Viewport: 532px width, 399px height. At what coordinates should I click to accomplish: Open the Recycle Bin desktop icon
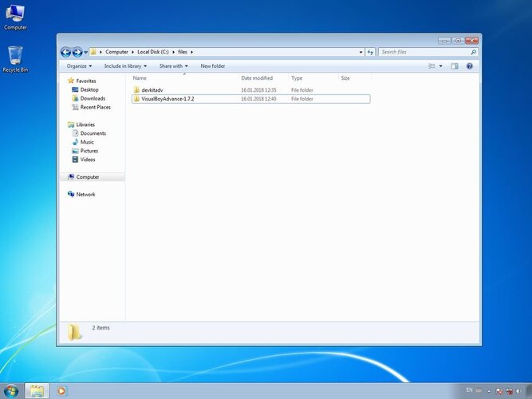coord(15,59)
